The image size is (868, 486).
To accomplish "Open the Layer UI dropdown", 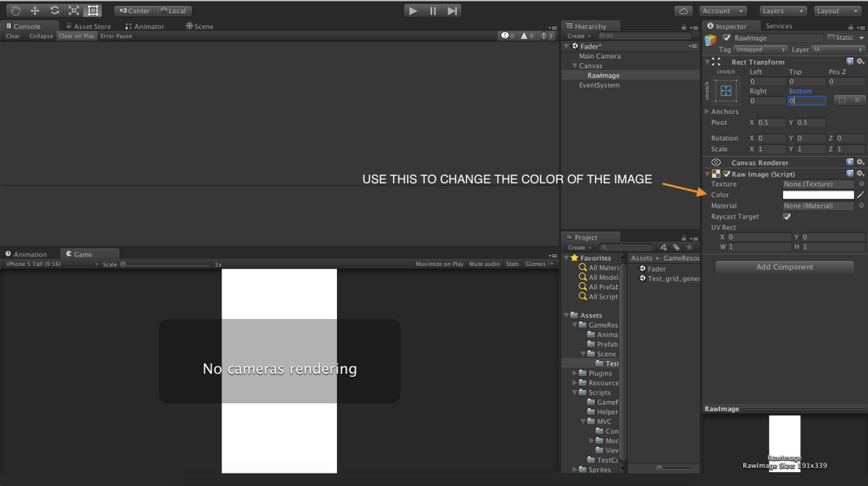I will point(838,50).
